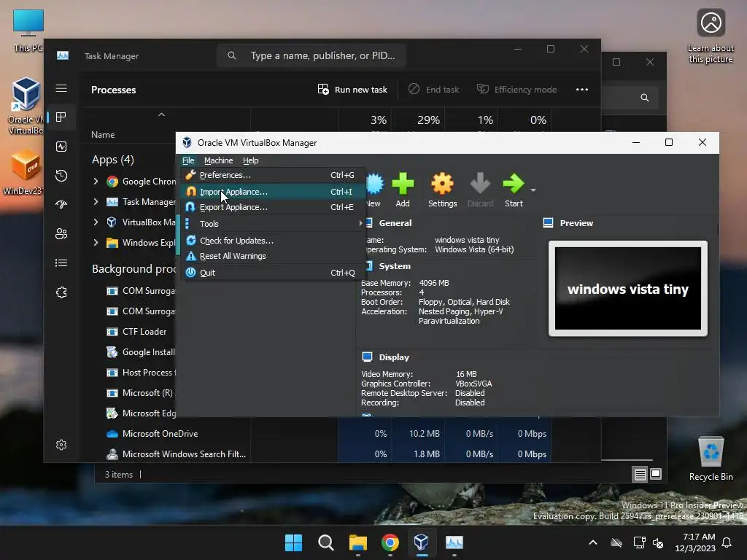747x560 pixels.
Task: Open the Machine menu in VirtualBox
Action: click(218, 160)
